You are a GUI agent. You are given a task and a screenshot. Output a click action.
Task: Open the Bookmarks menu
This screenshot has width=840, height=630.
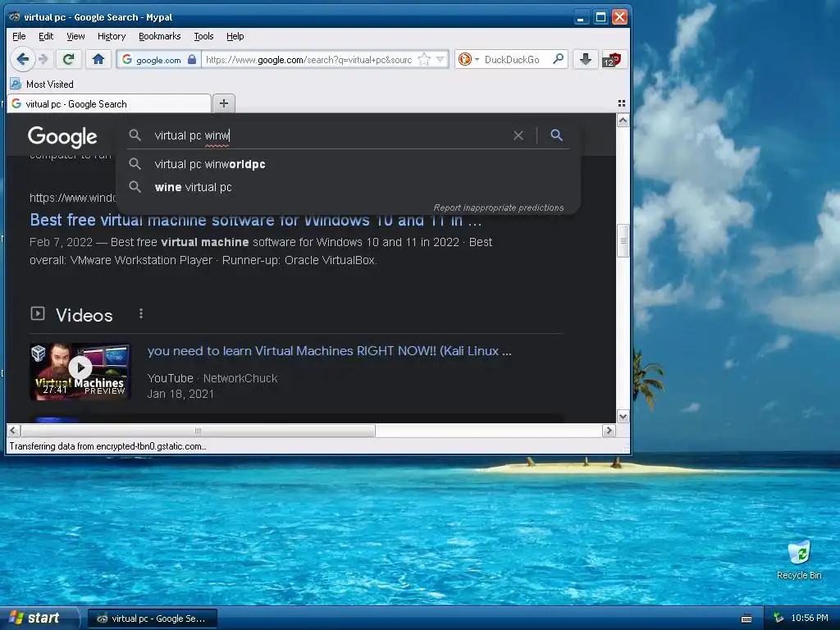click(x=160, y=36)
